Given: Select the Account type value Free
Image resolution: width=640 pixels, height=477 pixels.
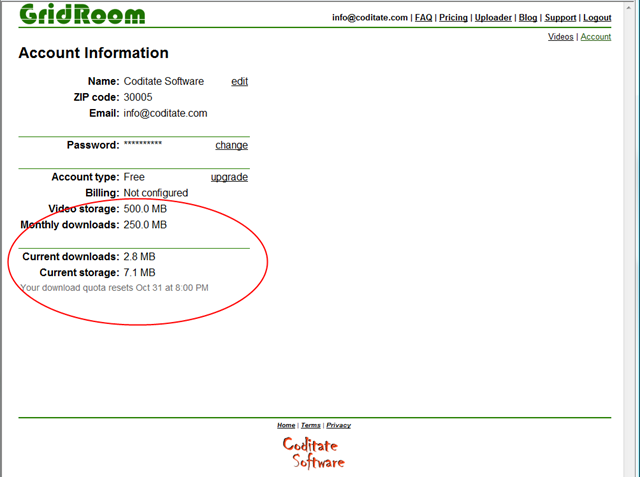Looking at the screenshot, I should 134,177.
